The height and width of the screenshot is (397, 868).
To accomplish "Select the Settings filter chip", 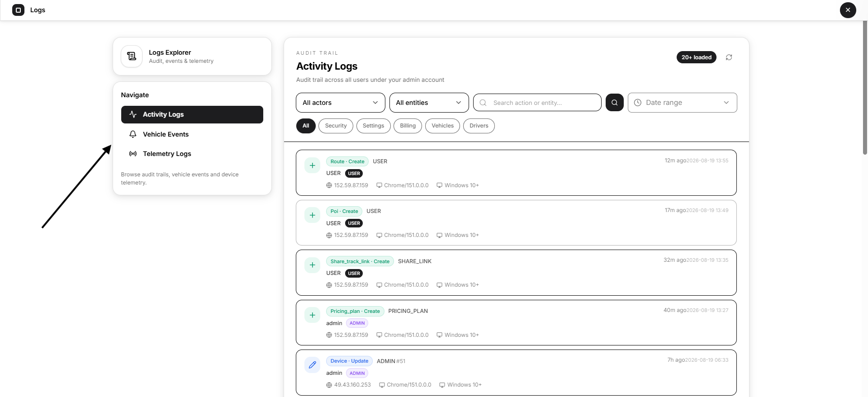I will [x=373, y=126].
